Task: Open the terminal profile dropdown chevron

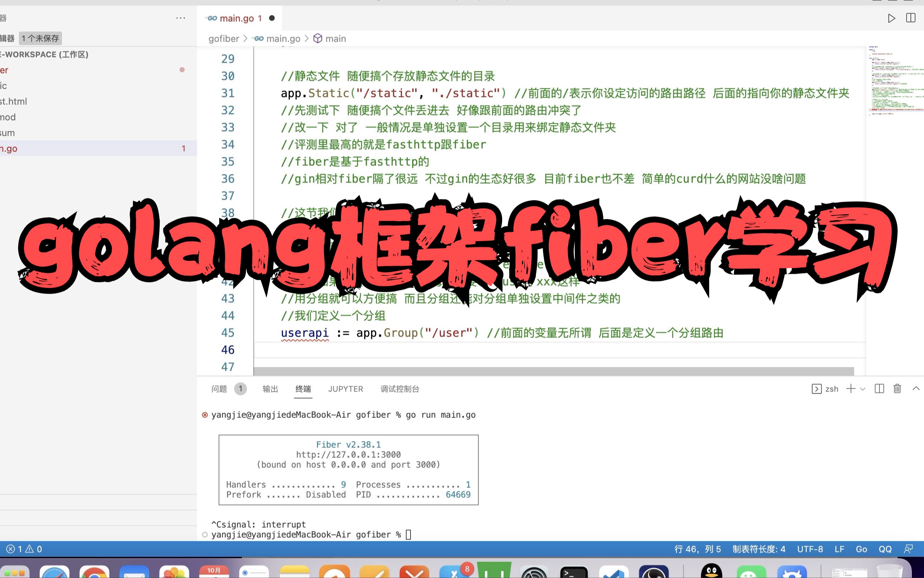Action: tap(862, 389)
